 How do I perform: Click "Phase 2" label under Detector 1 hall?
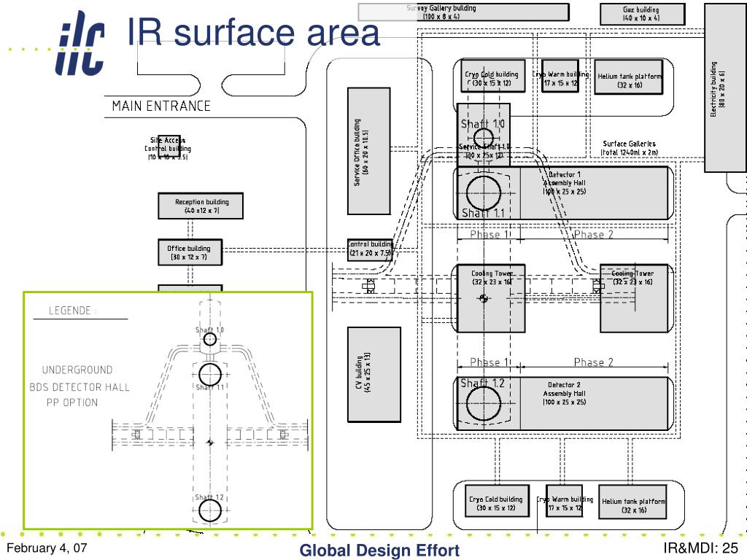594,234
